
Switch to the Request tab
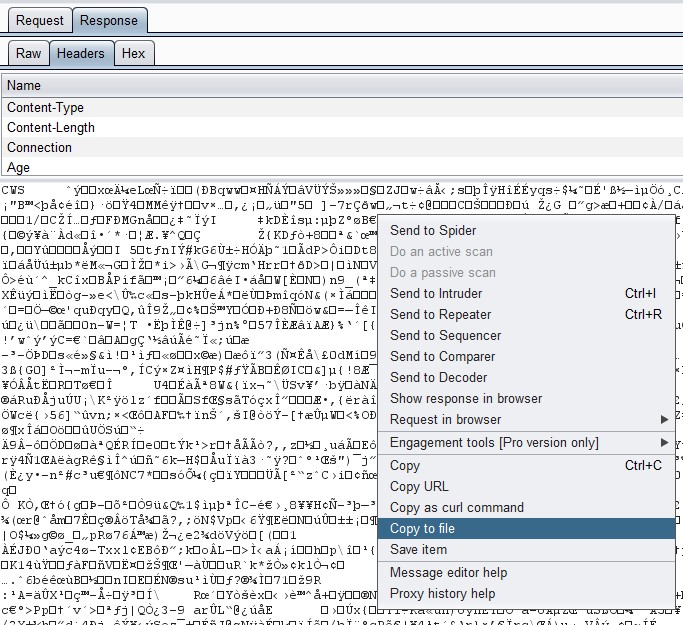pos(40,20)
